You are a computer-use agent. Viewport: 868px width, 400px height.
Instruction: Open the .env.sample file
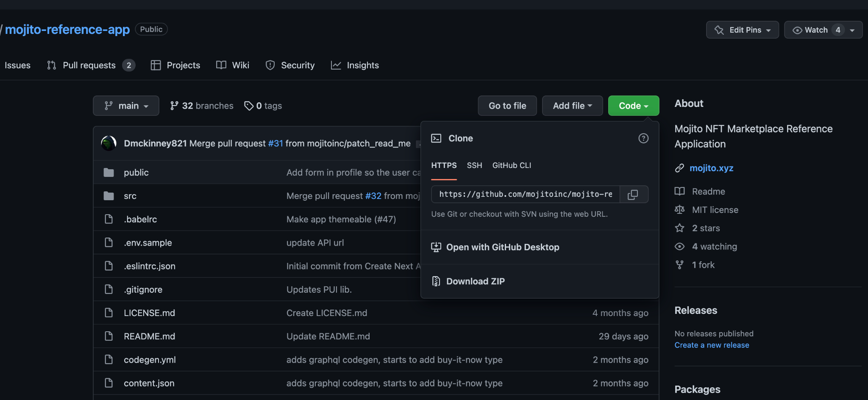pos(148,243)
